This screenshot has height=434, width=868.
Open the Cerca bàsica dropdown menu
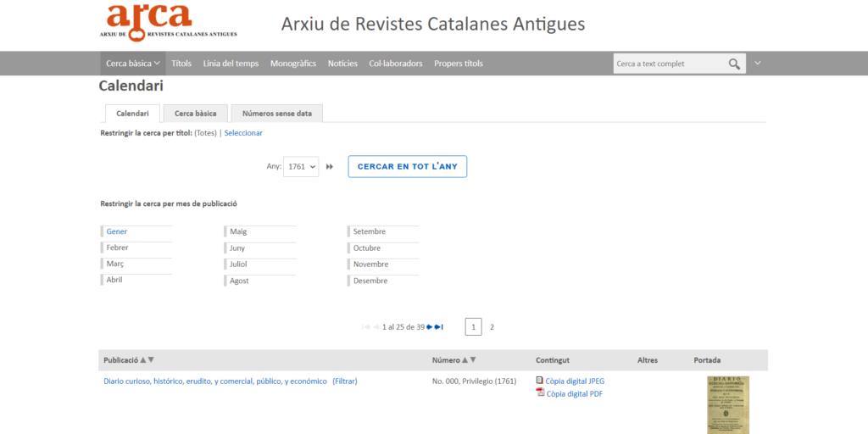(133, 64)
